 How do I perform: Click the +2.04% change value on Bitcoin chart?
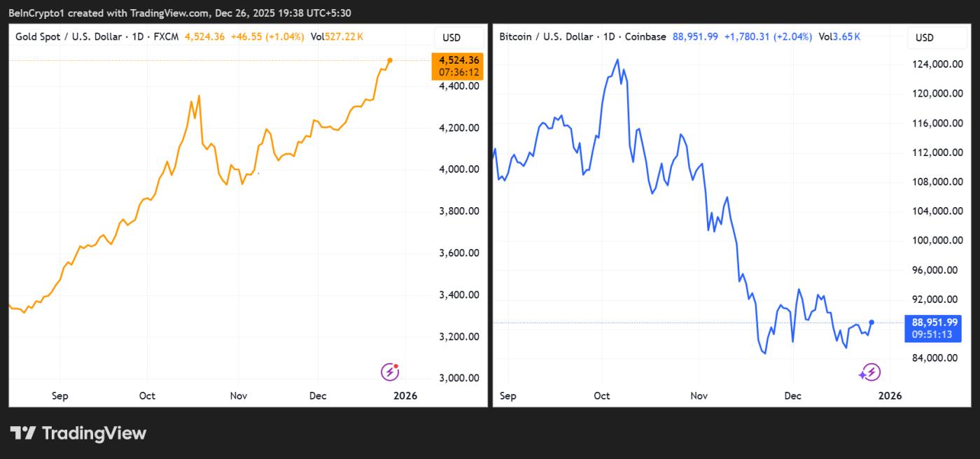(x=794, y=37)
